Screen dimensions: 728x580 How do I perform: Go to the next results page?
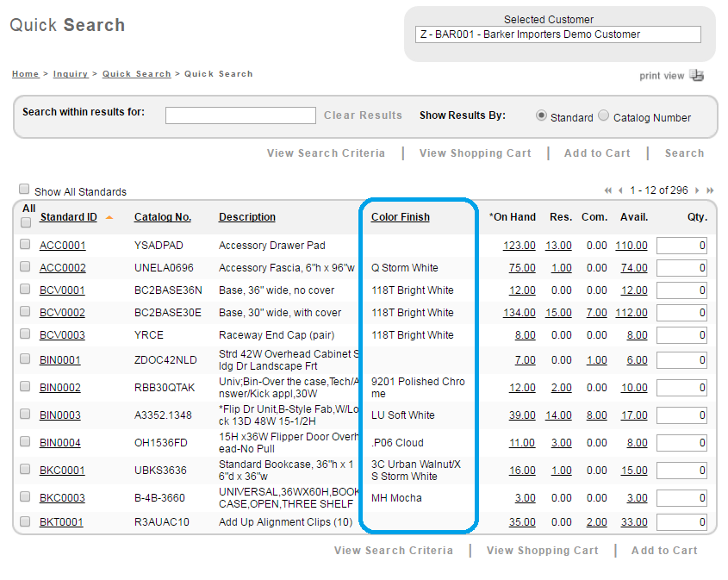697,190
